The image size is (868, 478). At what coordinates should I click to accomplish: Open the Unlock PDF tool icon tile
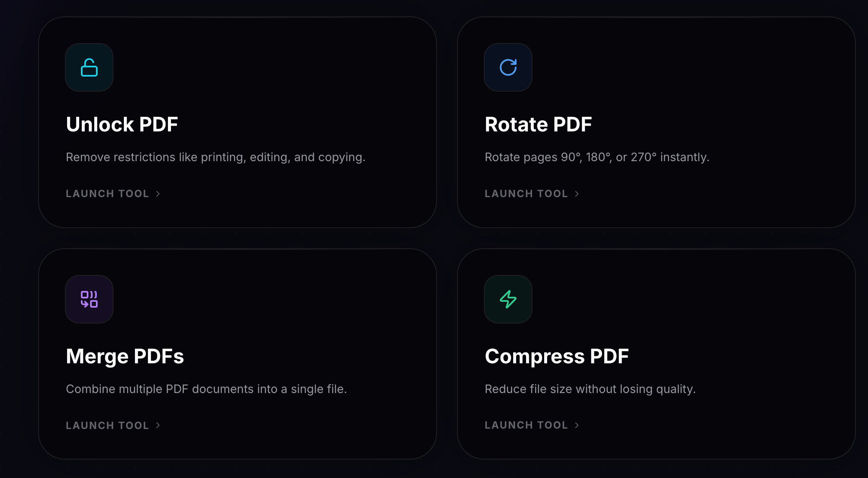click(89, 67)
